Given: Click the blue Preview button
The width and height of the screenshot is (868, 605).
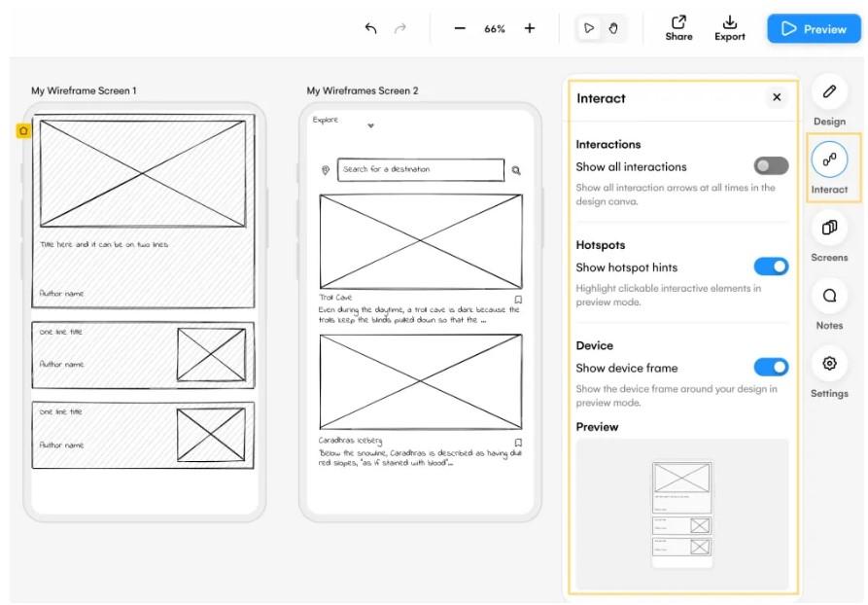Looking at the screenshot, I should 815,29.
